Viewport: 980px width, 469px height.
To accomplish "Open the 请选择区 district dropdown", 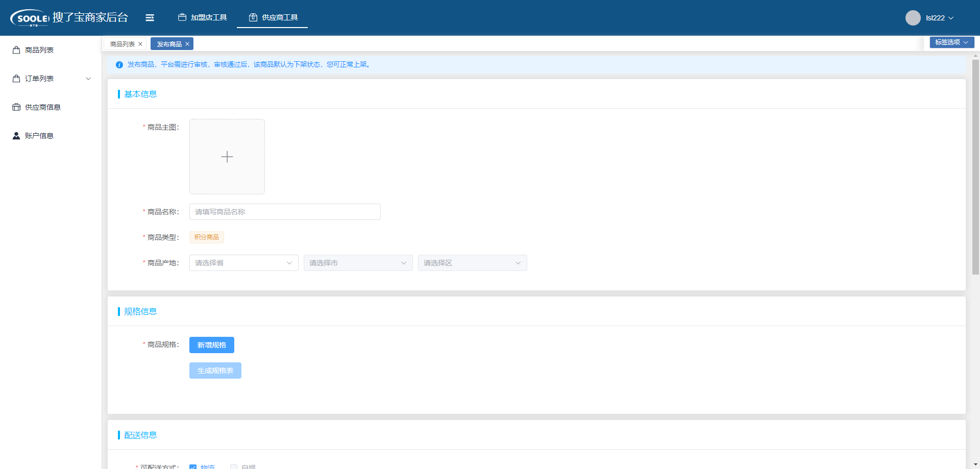I will coord(473,263).
